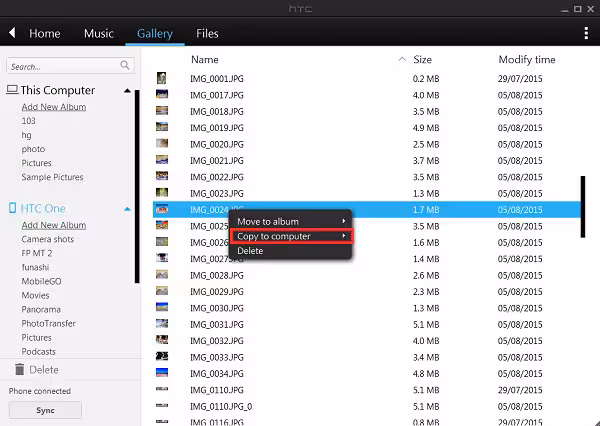
Task: Choose Copy to computer menu entry
Action: 290,236
